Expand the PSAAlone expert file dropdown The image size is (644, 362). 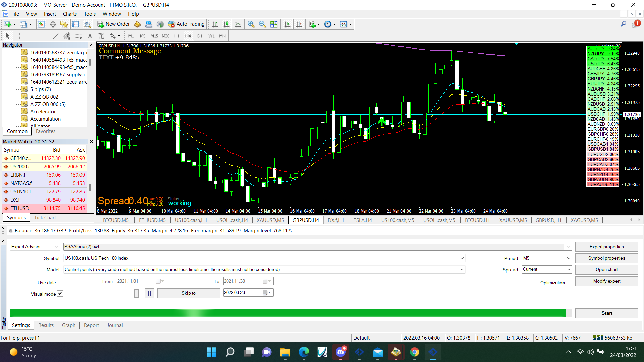point(568,247)
